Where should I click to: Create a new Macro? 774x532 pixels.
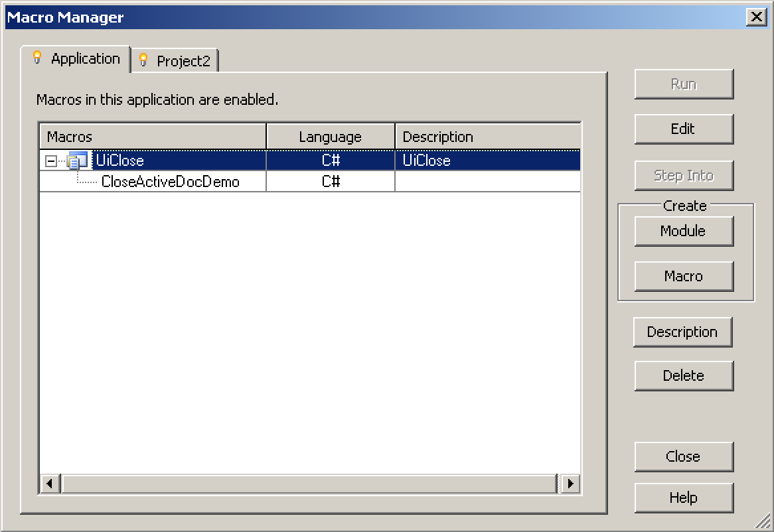tap(684, 276)
